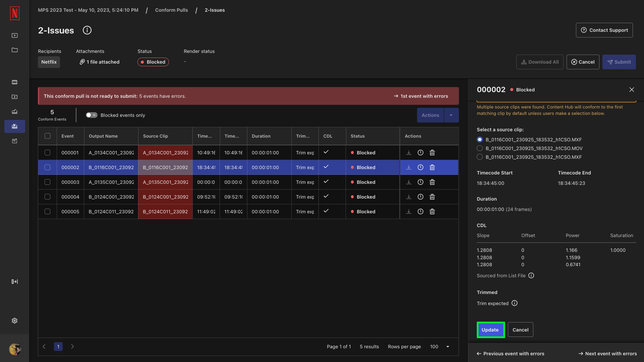644x362 pixels.
Task: Click Cancel in the detail panel
Action: point(520,330)
